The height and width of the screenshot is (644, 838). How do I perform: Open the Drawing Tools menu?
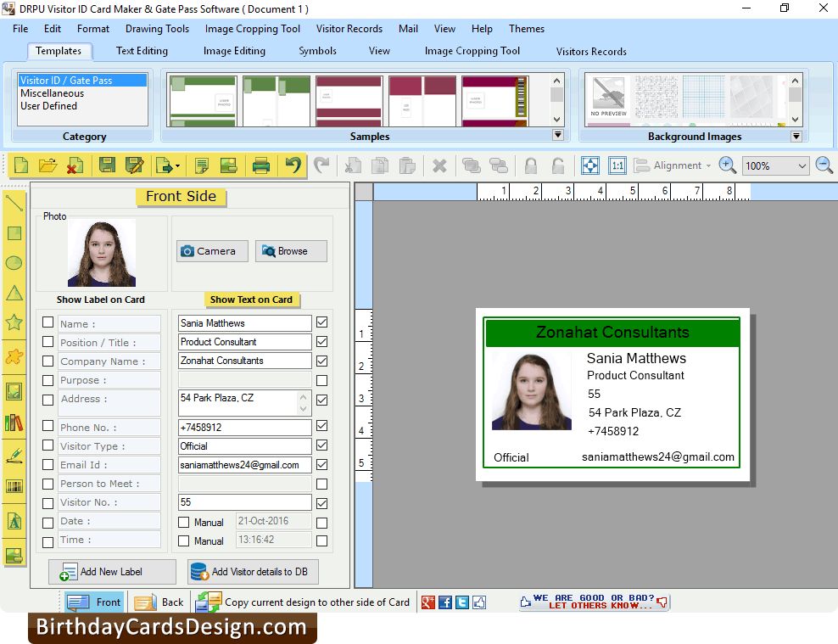[157, 29]
